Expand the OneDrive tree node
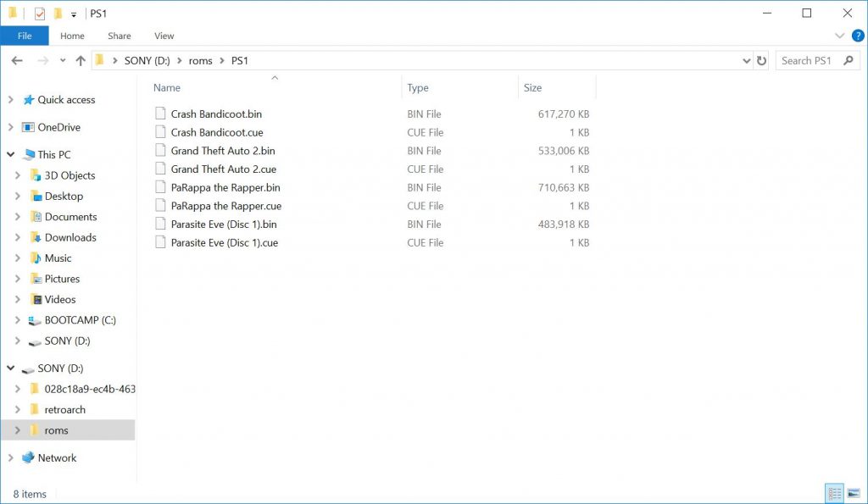This screenshot has width=868, height=504. click(10, 127)
